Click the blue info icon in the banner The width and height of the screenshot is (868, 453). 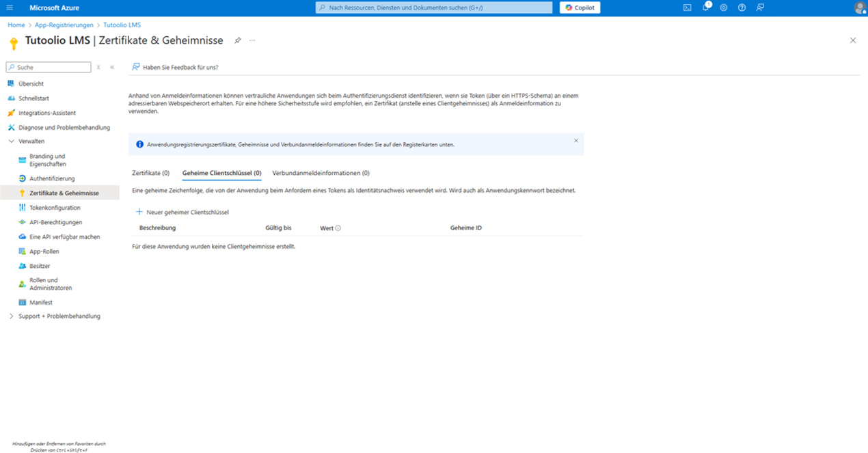[x=139, y=144]
